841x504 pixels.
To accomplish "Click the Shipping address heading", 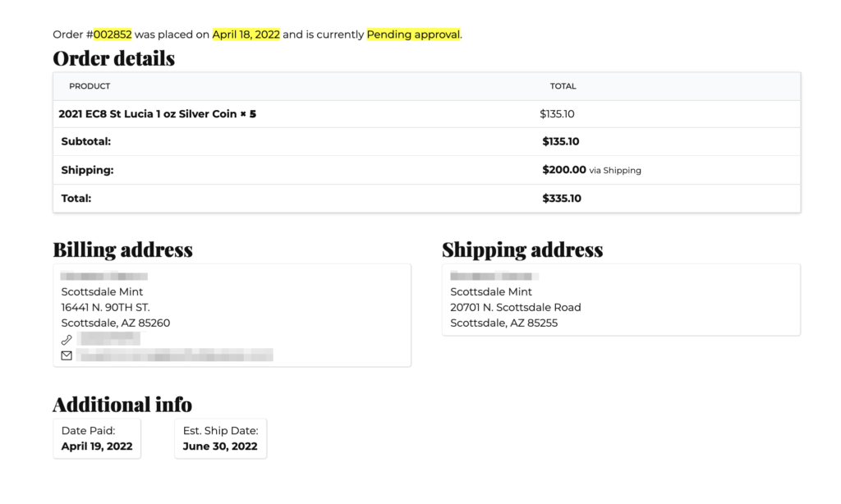I will [x=522, y=250].
